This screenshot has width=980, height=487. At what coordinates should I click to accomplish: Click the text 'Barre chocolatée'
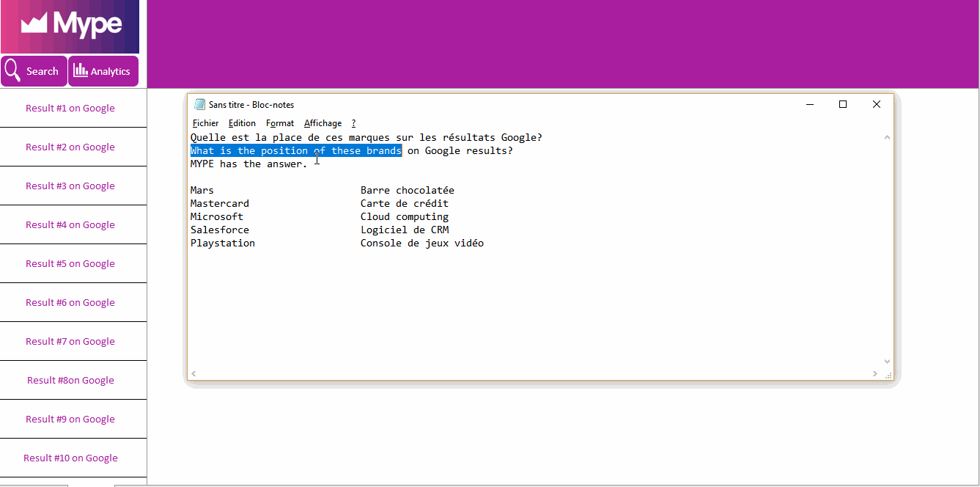pyautogui.click(x=408, y=190)
